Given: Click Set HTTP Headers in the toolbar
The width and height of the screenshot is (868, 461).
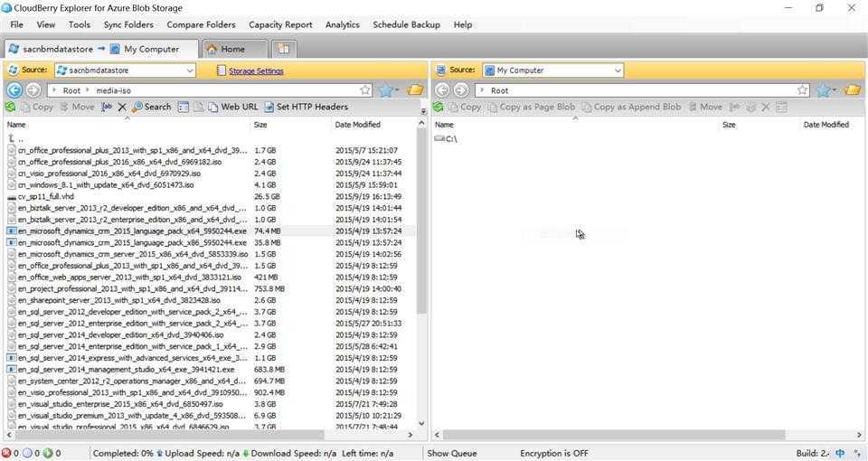Looking at the screenshot, I should tap(307, 107).
